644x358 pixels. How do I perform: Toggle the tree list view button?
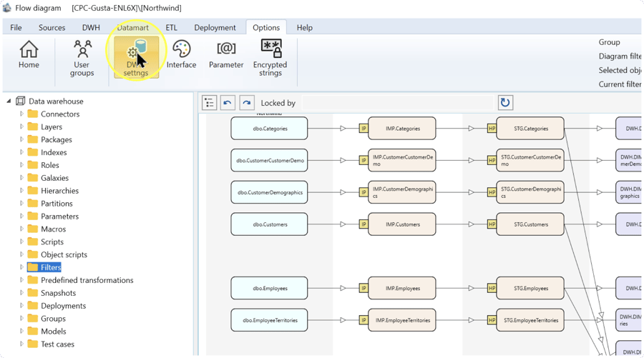209,102
